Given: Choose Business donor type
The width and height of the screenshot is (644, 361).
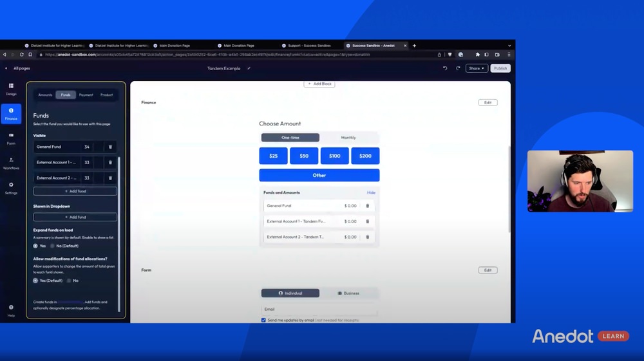Looking at the screenshot, I should pos(348,293).
